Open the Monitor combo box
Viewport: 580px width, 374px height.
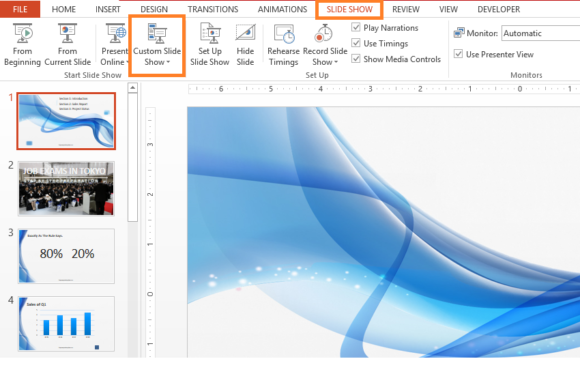pos(540,33)
